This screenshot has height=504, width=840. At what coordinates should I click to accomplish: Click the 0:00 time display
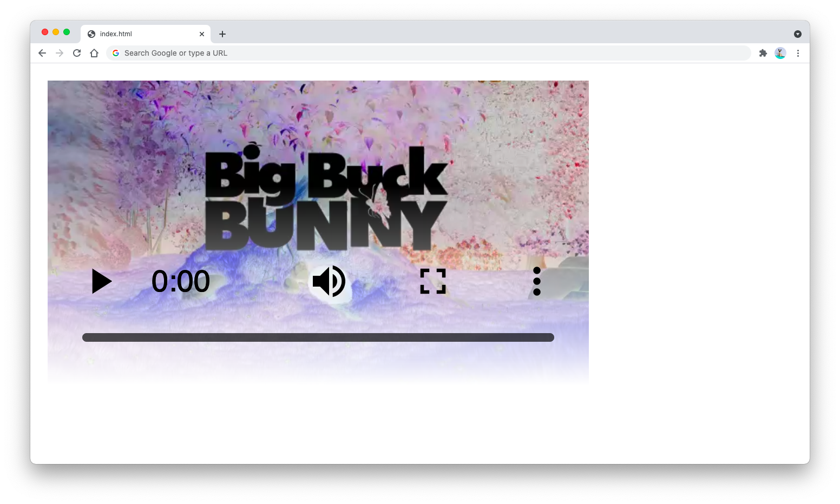tap(180, 282)
